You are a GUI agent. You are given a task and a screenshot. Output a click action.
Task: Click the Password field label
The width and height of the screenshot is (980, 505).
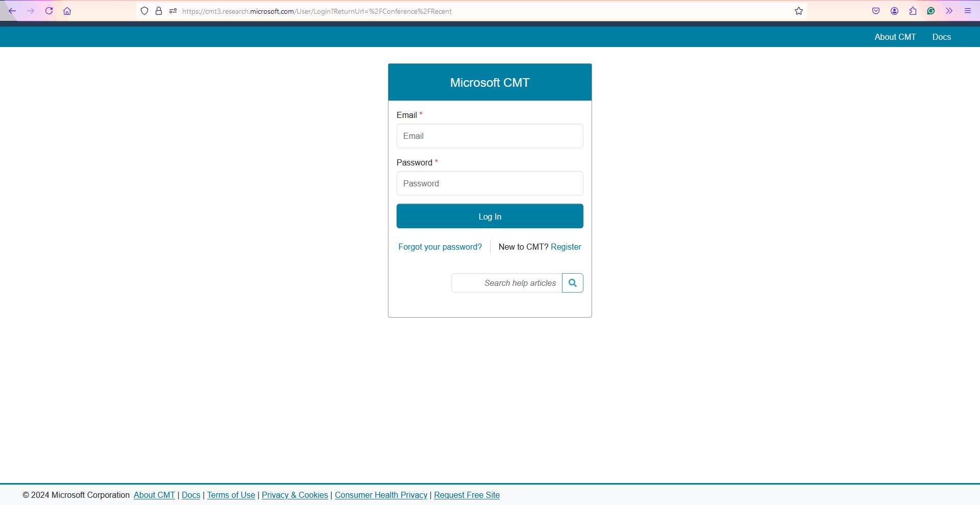(414, 162)
